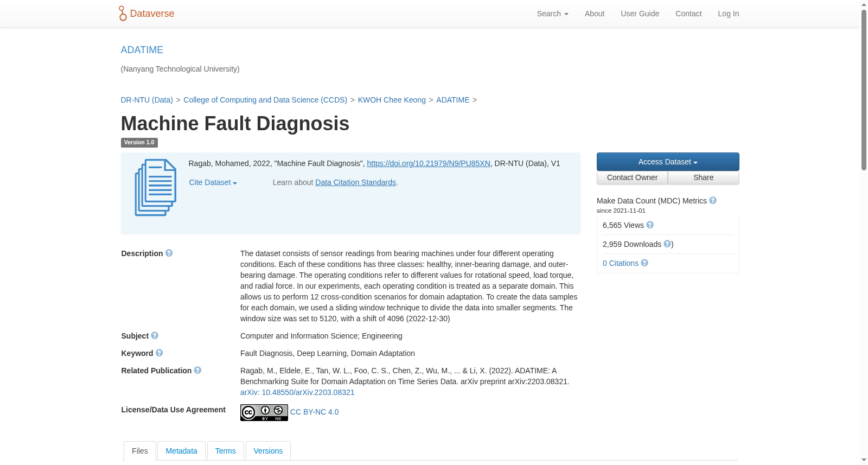Screen dimensions: 868x465
Task: Open the CC BY-NC 4.0 license link
Action: [315, 412]
